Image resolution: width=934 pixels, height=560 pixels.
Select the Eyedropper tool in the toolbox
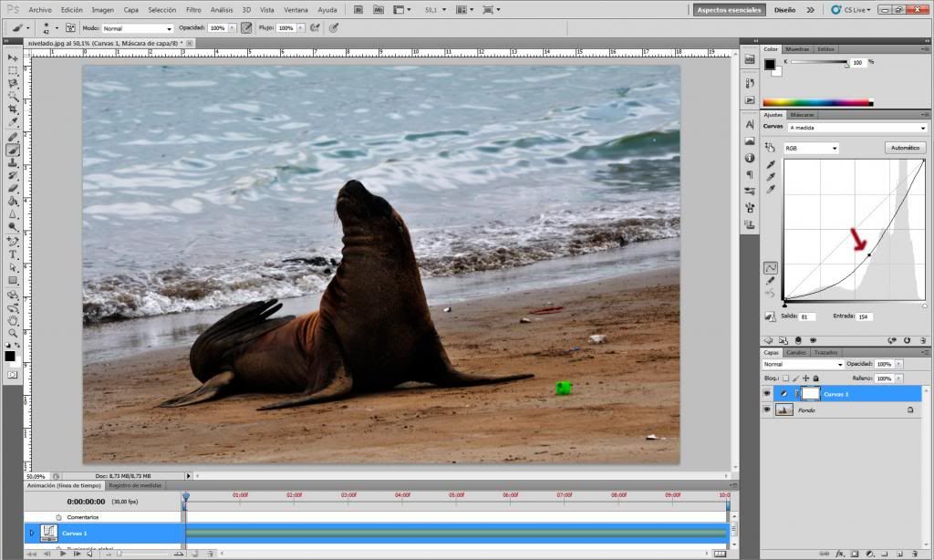pyautogui.click(x=13, y=123)
